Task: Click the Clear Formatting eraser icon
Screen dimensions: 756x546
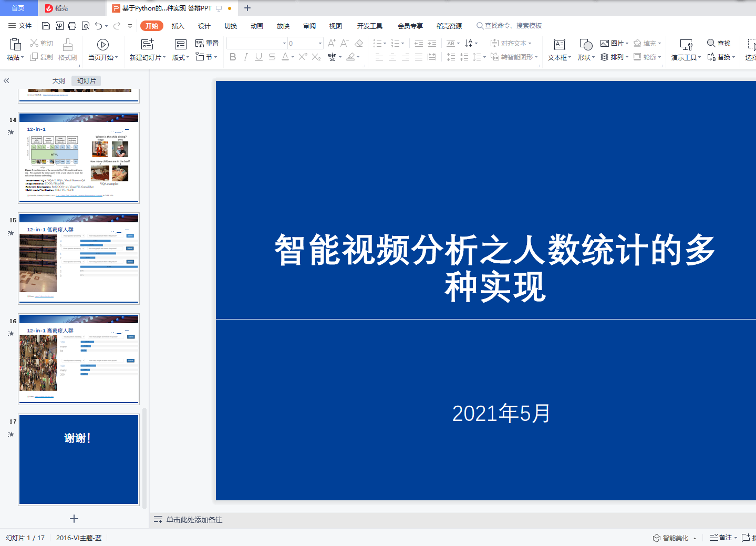Action: [x=359, y=43]
